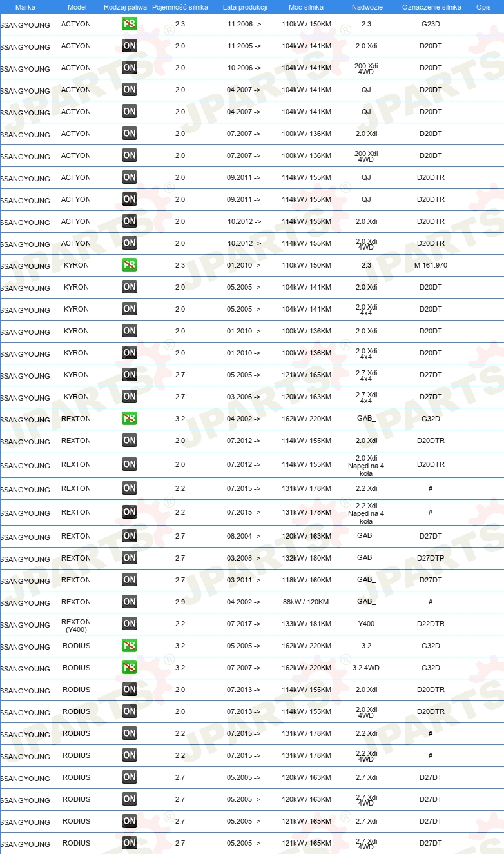The width and height of the screenshot is (504, 854).
Task: Click production date 07.2017 ->
Action: [244, 624]
